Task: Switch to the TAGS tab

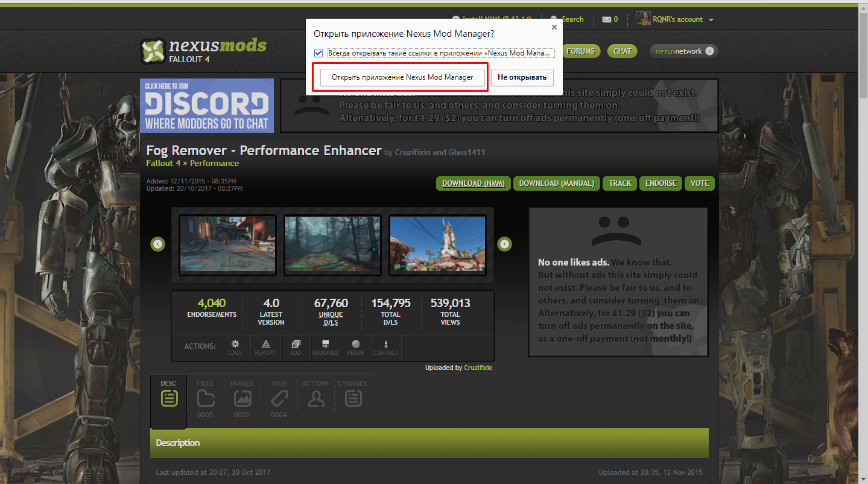Action: tap(279, 399)
